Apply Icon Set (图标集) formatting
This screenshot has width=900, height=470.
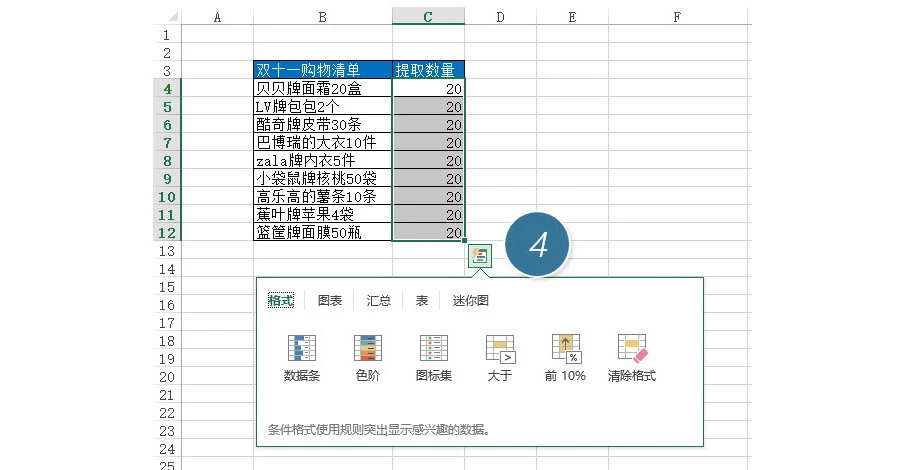coord(434,359)
